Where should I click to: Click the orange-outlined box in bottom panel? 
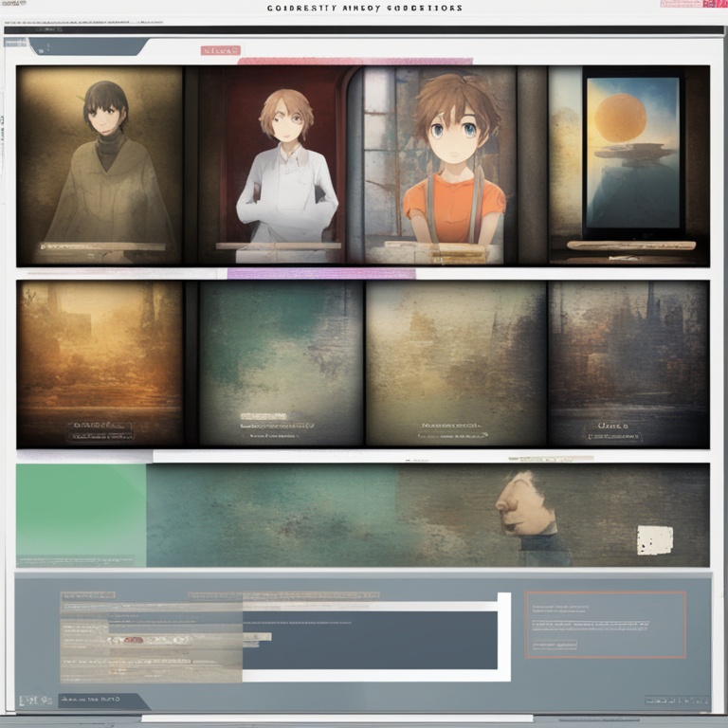pyautogui.click(x=606, y=625)
